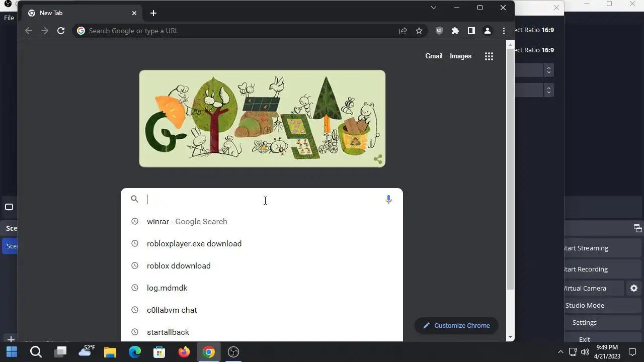The width and height of the screenshot is (644, 362).
Task: Launch Firefox from taskbar
Action: pyautogui.click(x=184, y=352)
